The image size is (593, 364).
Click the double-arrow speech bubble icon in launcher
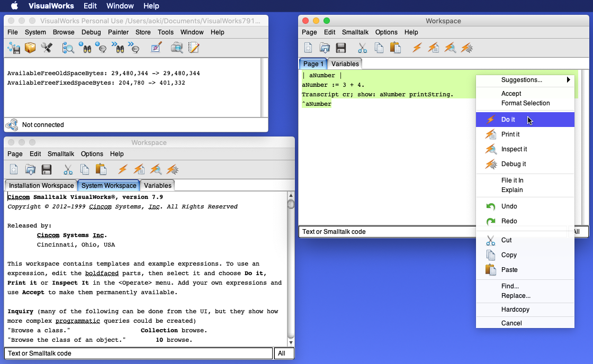click(134, 48)
